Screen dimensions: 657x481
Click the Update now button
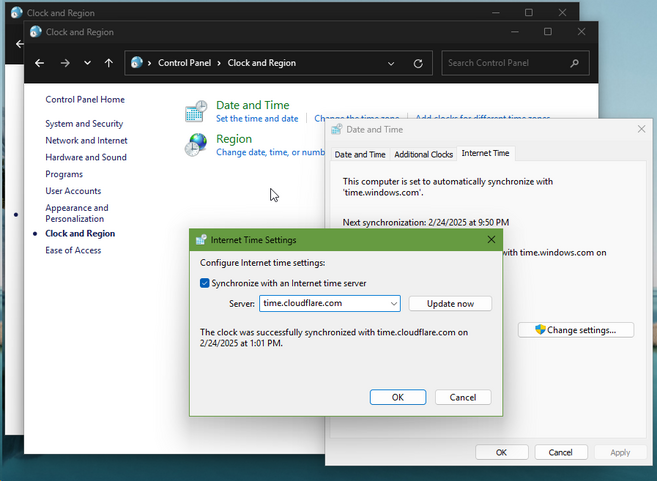[x=450, y=304]
